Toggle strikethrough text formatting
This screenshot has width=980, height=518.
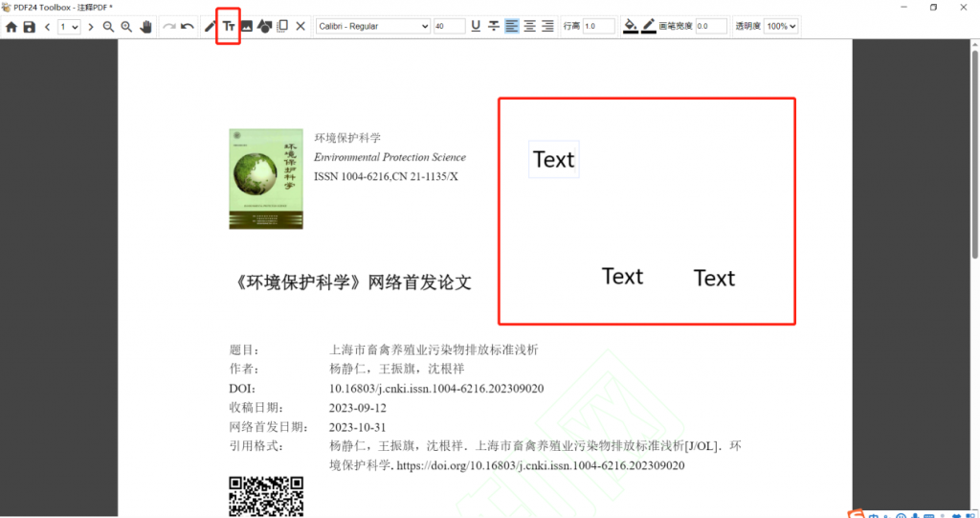coord(494,27)
